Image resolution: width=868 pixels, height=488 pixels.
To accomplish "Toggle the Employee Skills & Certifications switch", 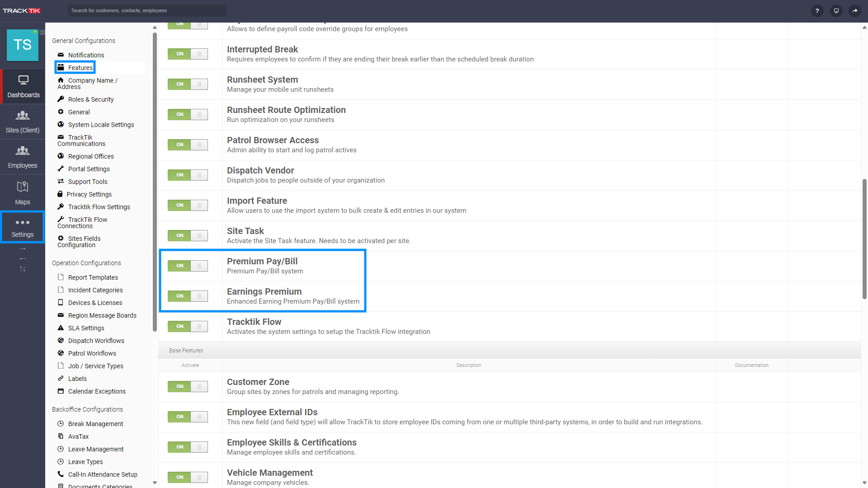I will [188, 447].
